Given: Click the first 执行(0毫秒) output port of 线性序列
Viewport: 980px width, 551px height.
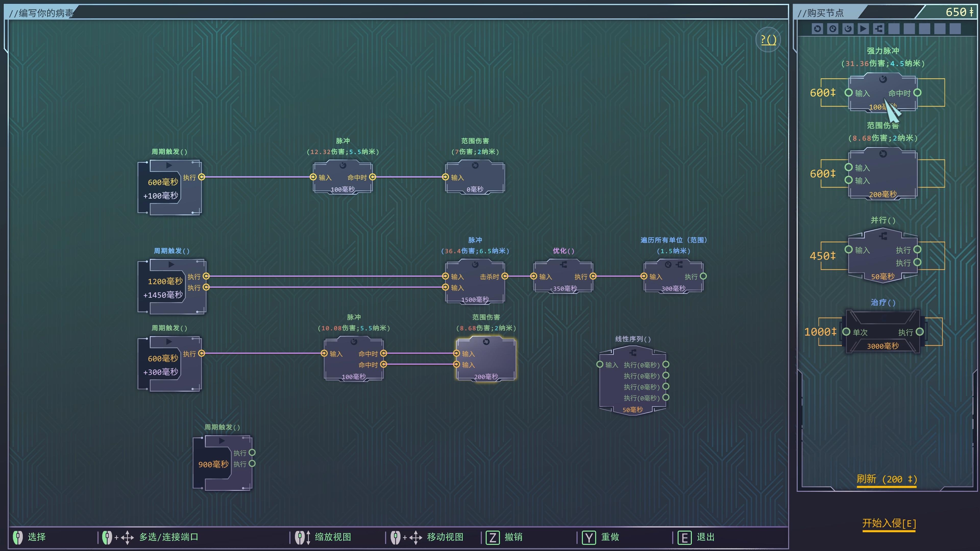Looking at the screenshot, I should click(x=666, y=364).
